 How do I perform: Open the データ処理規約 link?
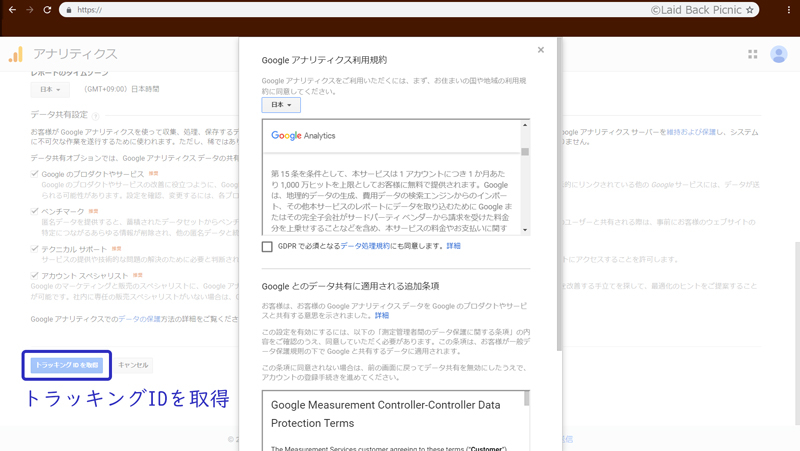click(x=365, y=246)
